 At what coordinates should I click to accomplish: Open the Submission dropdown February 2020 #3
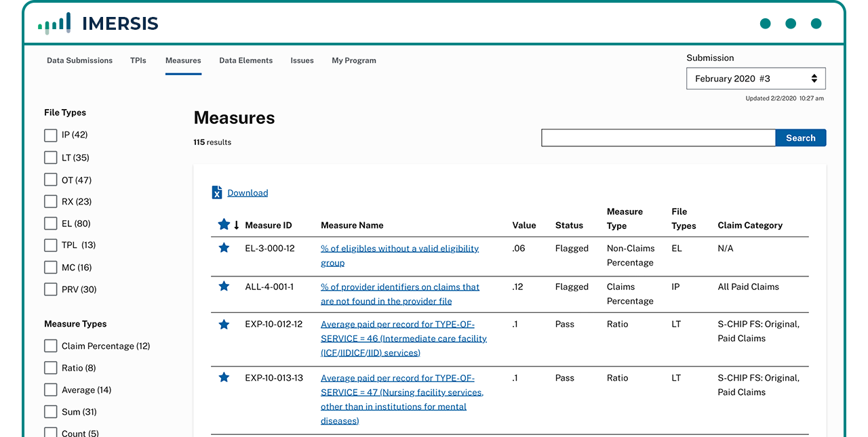coord(755,79)
